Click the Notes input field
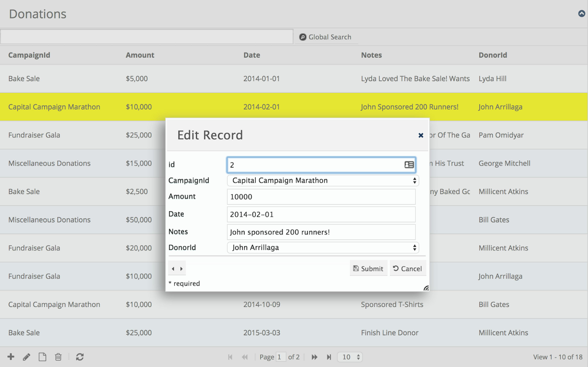 pyautogui.click(x=321, y=232)
